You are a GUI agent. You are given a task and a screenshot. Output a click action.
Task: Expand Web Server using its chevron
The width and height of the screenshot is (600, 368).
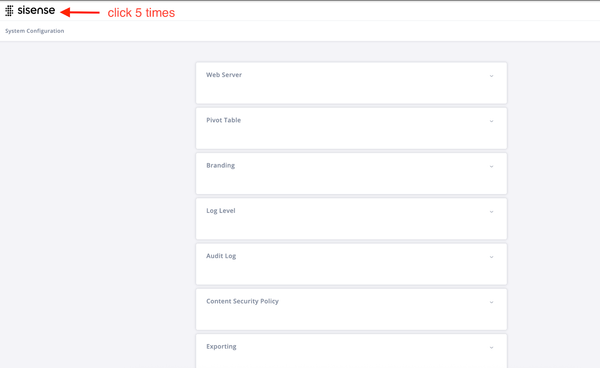(491, 76)
